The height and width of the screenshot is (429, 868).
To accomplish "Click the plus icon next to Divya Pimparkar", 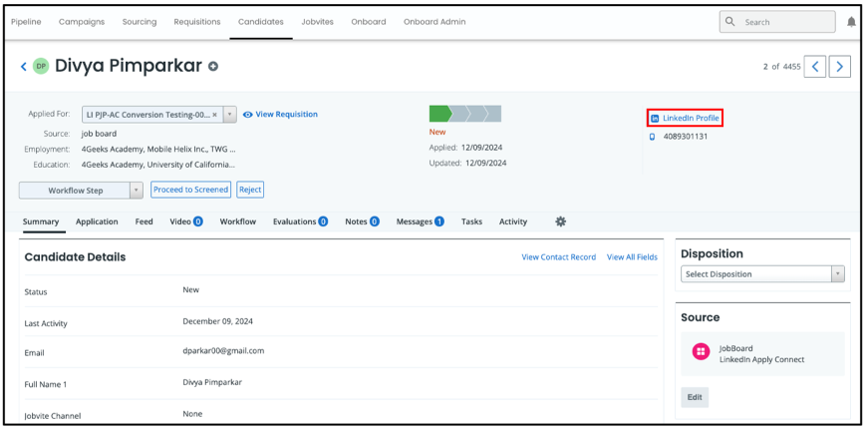I will tap(213, 67).
